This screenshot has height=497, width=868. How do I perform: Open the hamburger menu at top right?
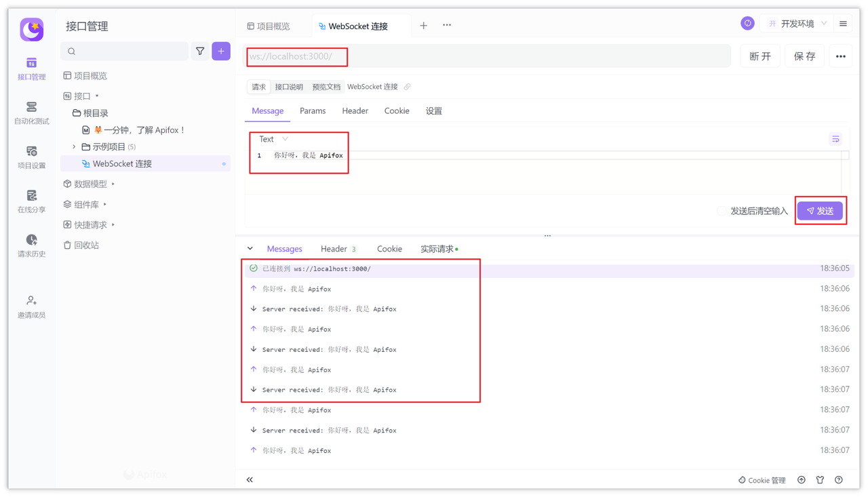843,24
